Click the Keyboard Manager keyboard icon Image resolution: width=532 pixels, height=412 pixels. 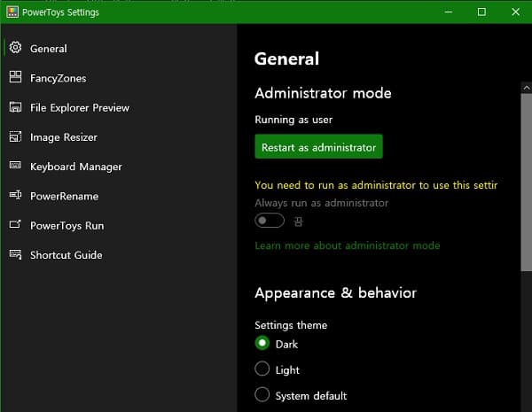click(x=15, y=165)
